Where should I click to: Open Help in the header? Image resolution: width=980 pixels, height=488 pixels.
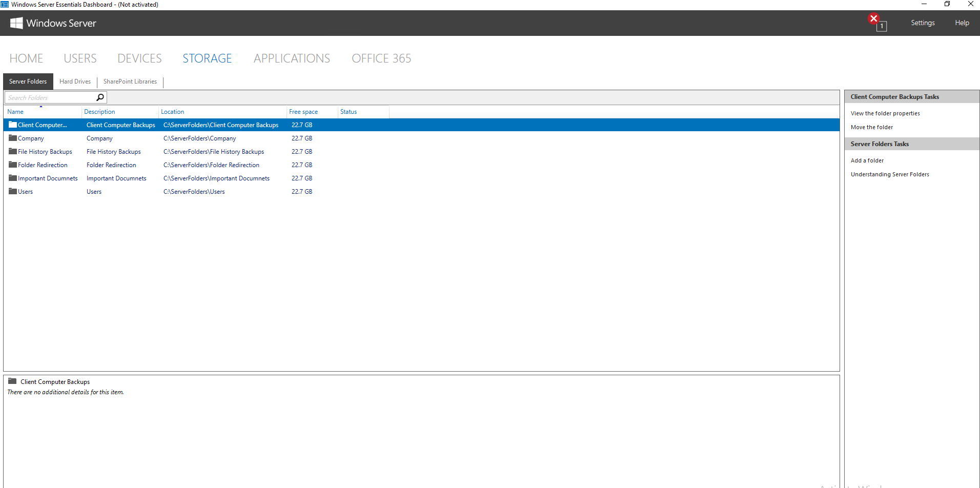click(x=962, y=23)
